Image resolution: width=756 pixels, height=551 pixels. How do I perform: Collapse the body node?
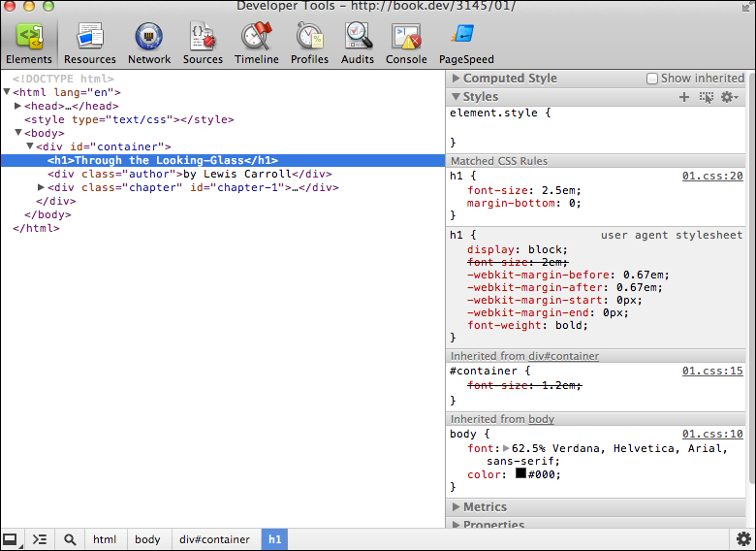[18, 132]
